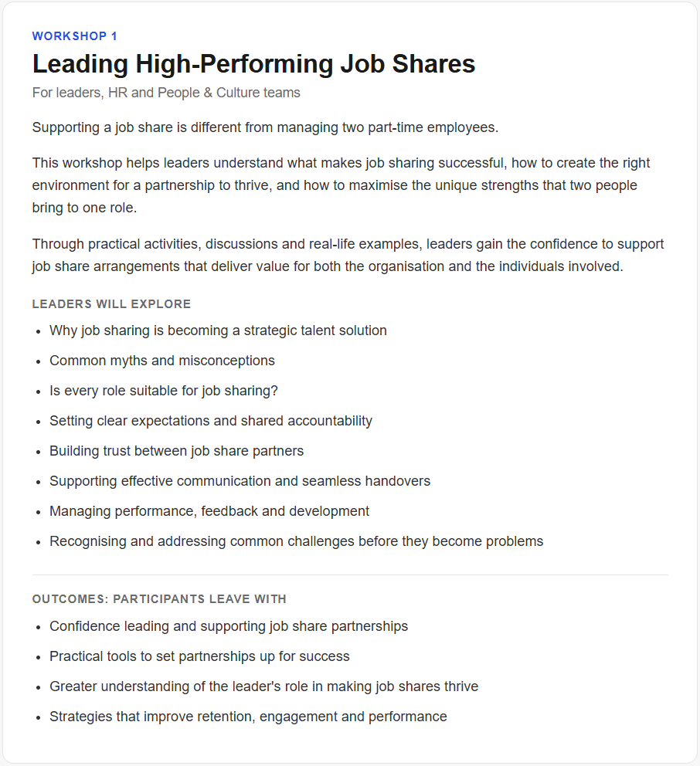This screenshot has width=700, height=766.
Task: Click the WORKSHOP 1 label
Action: click(x=74, y=36)
